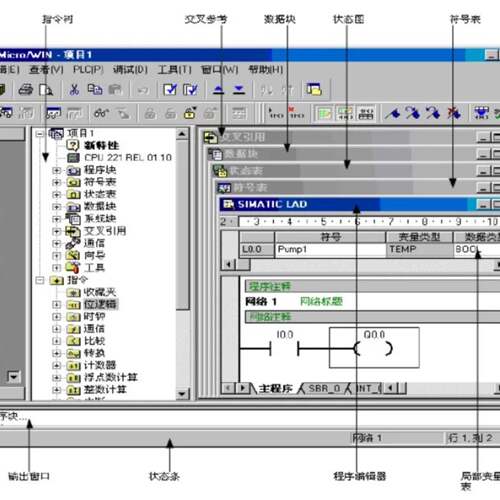500x500 pixels.
Task: Expand the 符号表 tree node
Action: point(56,182)
